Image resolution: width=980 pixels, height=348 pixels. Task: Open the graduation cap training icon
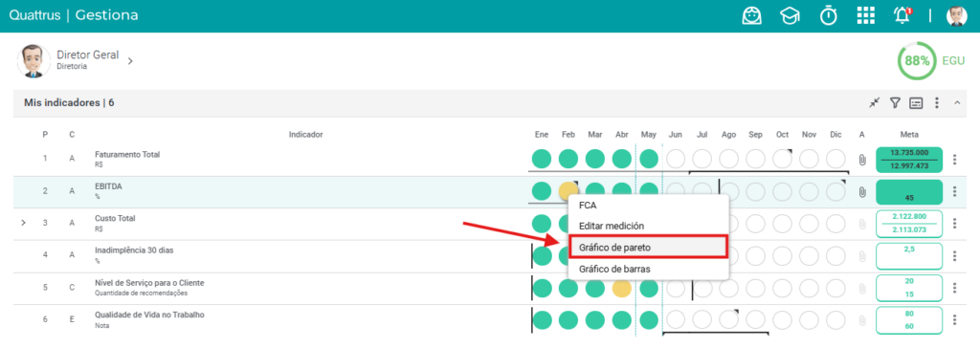(x=790, y=15)
